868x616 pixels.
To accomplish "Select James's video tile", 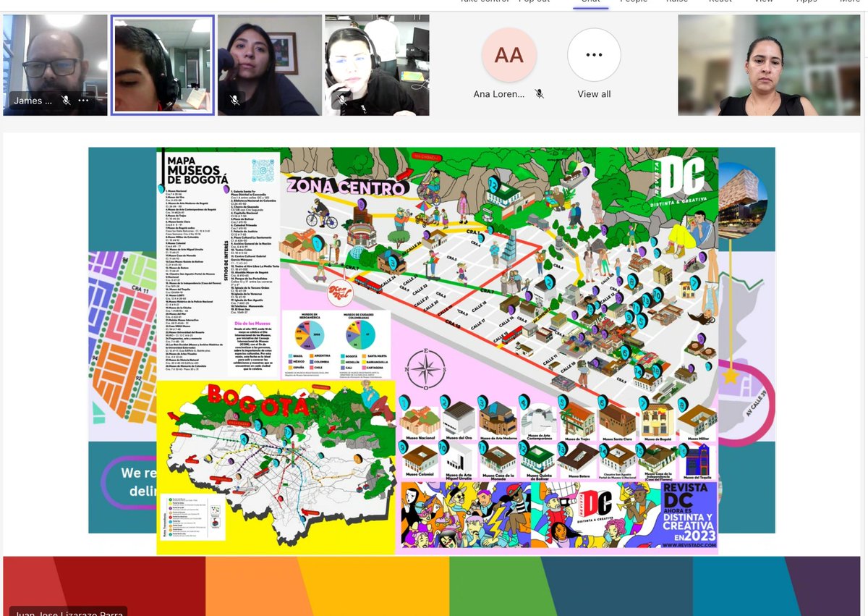I will pyautogui.click(x=55, y=65).
